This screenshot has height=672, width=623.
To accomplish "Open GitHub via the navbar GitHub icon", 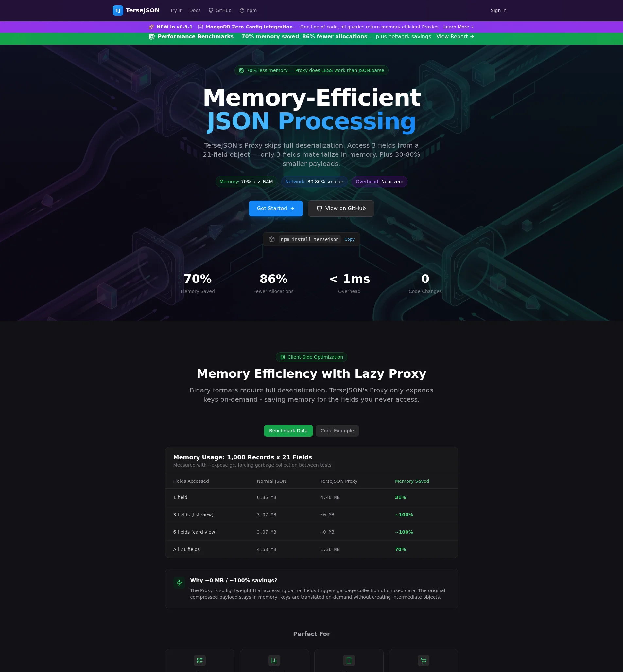I will pos(210,10).
